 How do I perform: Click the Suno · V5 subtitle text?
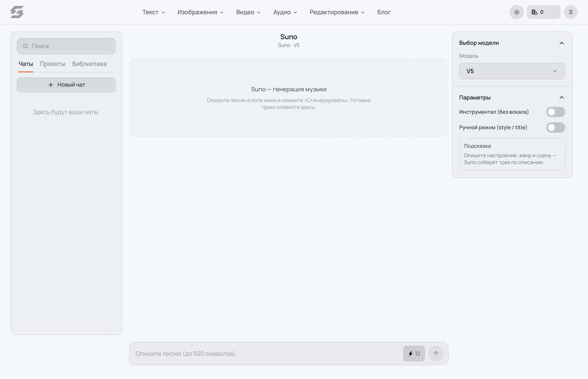[x=289, y=45]
